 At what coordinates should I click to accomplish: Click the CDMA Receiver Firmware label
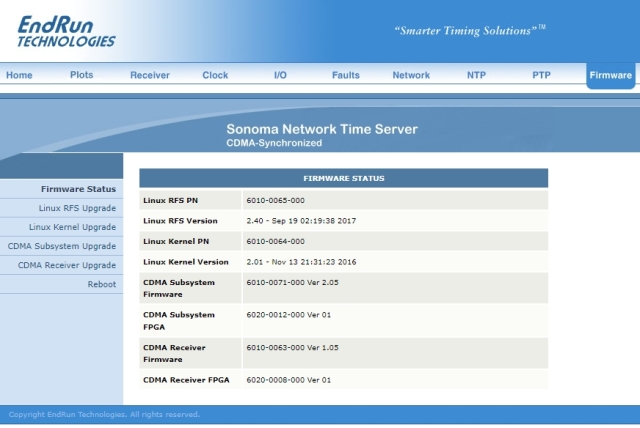[x=174, y=353]
